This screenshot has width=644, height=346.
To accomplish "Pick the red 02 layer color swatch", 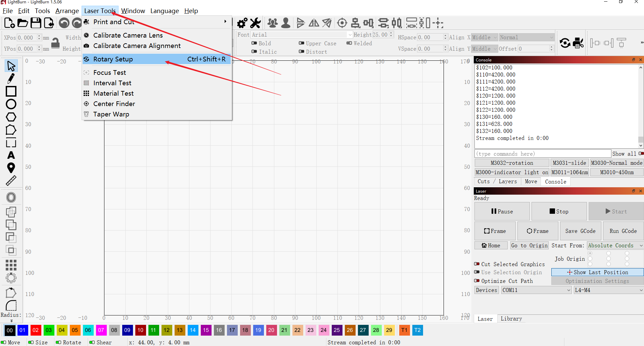I will pyautogui.click(x=36, y=330).
